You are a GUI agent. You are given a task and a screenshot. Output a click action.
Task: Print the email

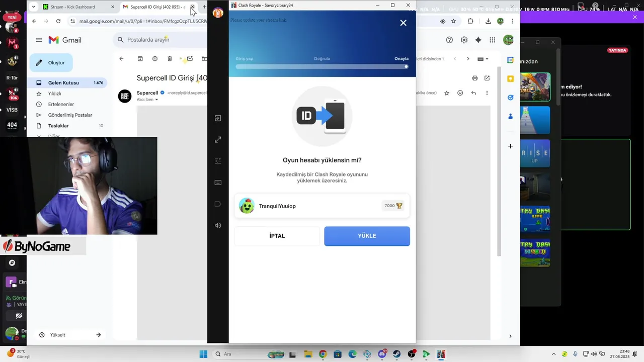pos(474,78)
